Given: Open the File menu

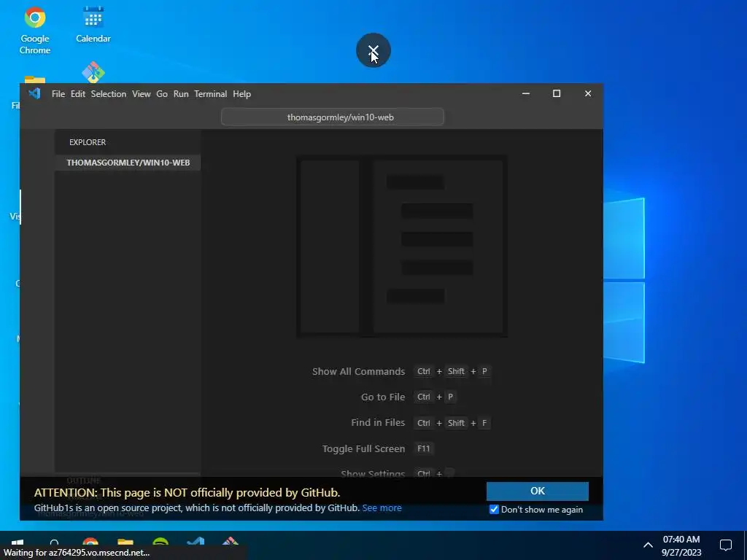Looking at the screenshot, I should [58, 94].
